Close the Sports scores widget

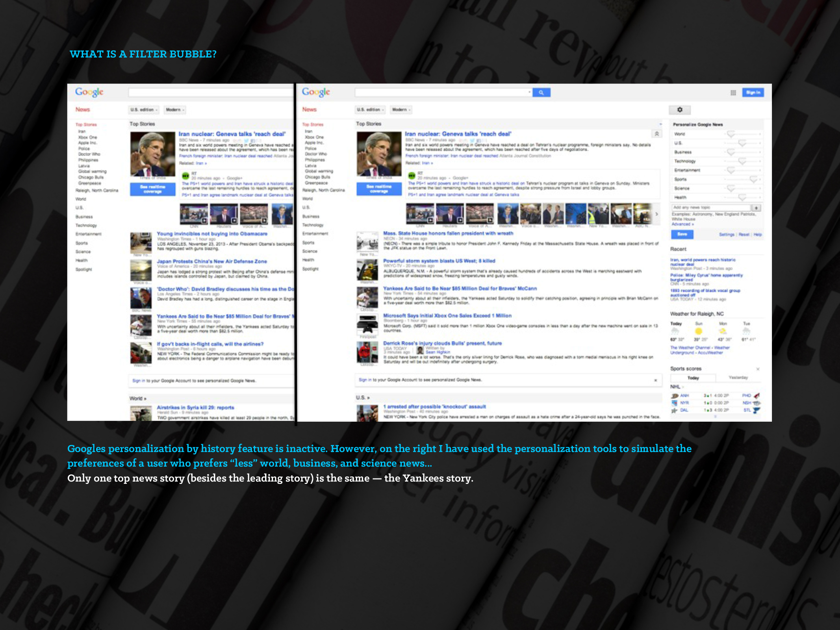coord(758,369)
